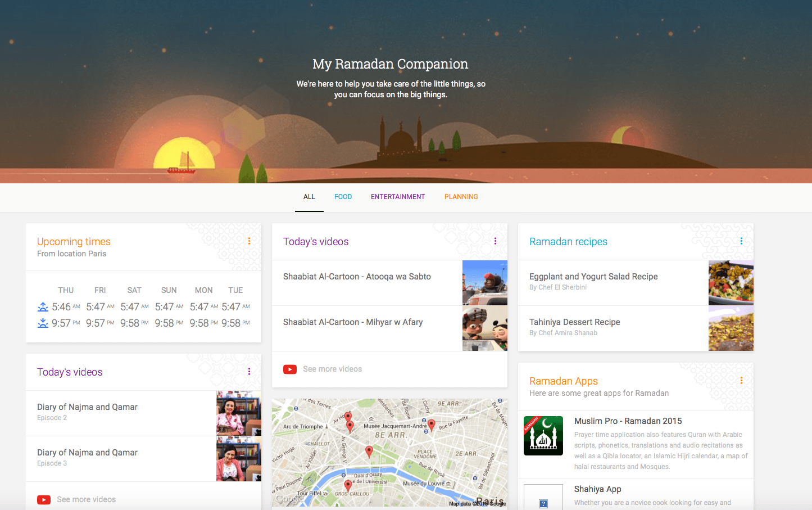Viewport: 812px width, 510px height.
Task: Open Shaabiat Al-Cartoon Atooqa wa Sabto thumbnail
Action: [484, 283]
